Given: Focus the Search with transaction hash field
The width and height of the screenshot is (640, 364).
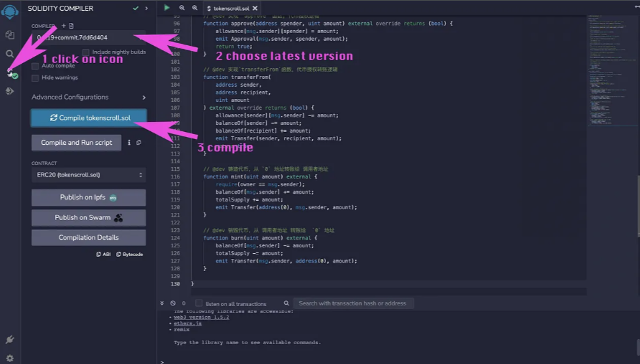Looking at the screenshot, I should [353, 303].
